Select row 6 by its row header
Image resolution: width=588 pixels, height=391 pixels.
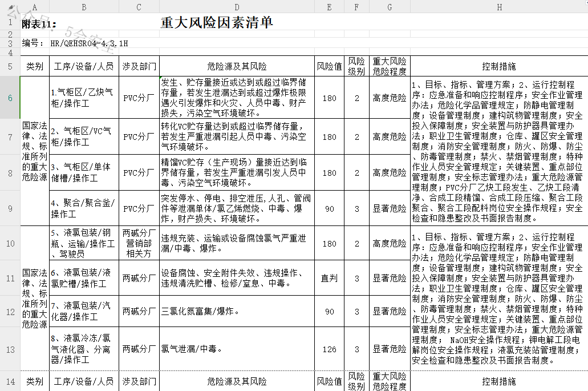pyautogui.click(x=10, y=98)
